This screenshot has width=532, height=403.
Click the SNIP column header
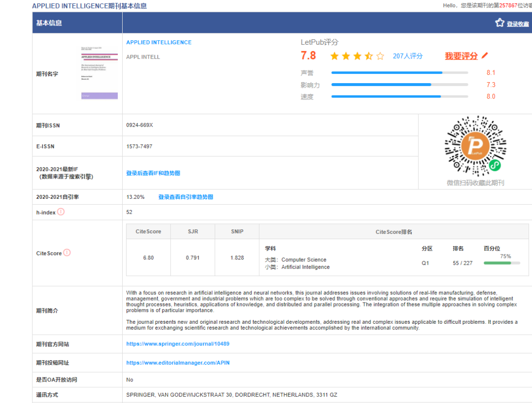tap(237, 231)
